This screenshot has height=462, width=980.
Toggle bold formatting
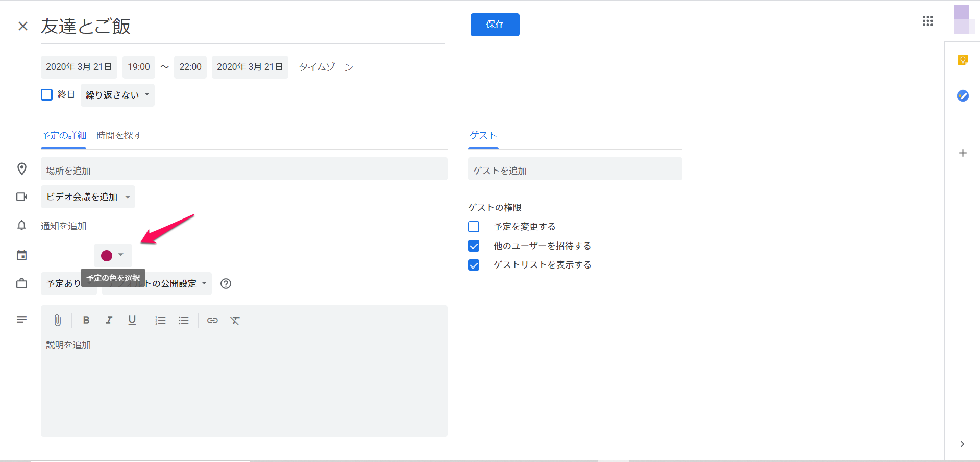click(x=86, y=320)
